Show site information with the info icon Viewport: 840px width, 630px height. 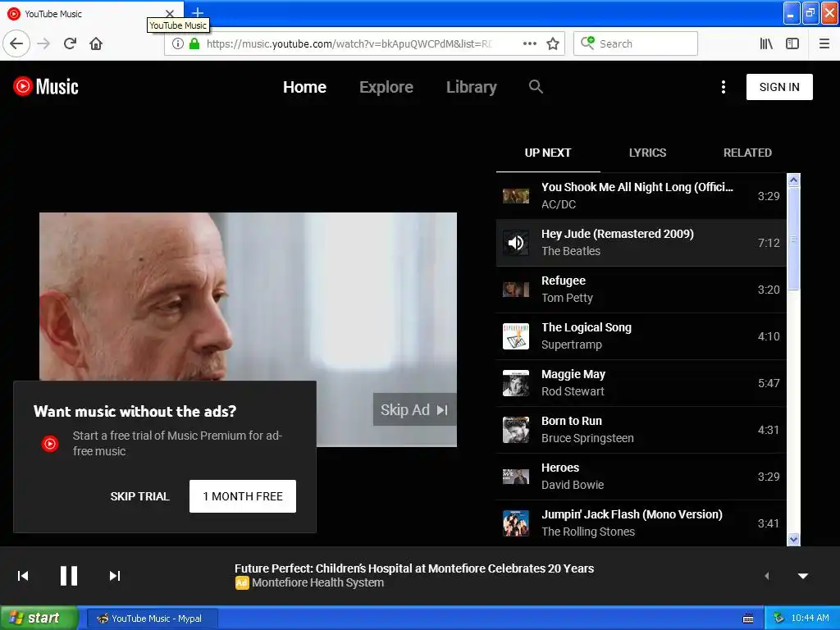178,43
